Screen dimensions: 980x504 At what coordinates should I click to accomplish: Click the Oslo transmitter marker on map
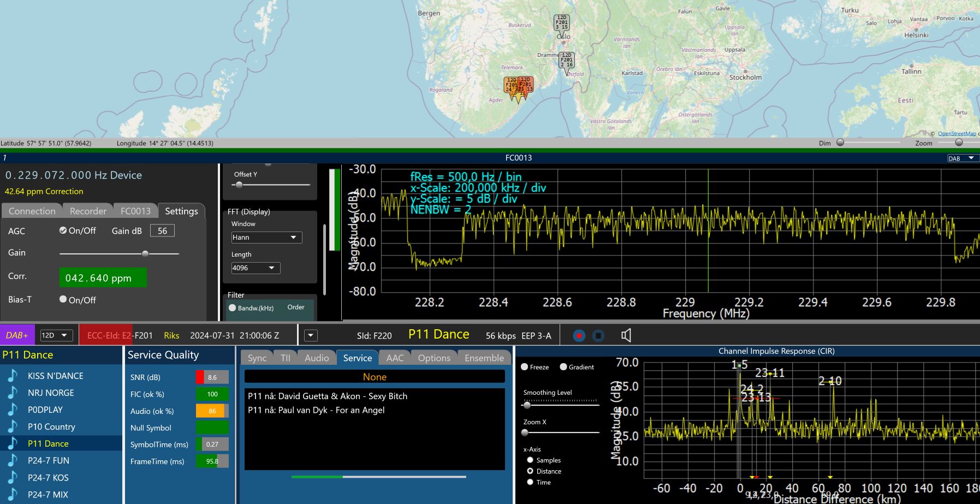(x=561, y=24)
